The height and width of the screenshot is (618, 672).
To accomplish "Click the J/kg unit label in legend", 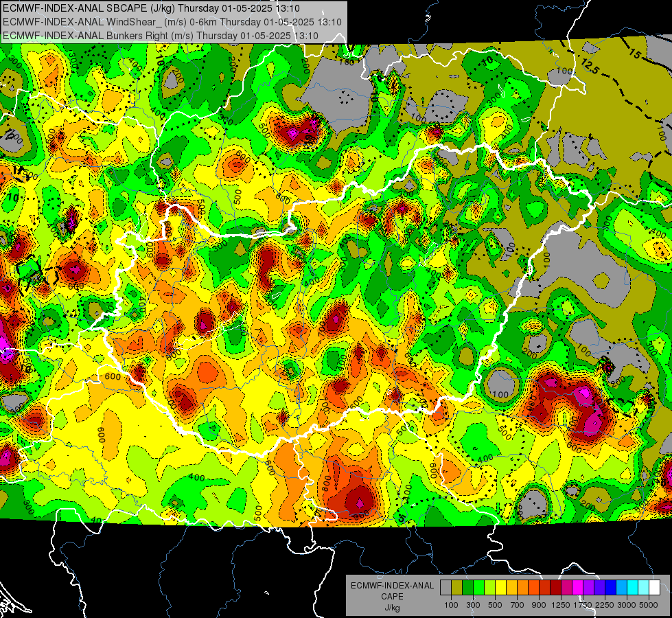I will [393, 608].
